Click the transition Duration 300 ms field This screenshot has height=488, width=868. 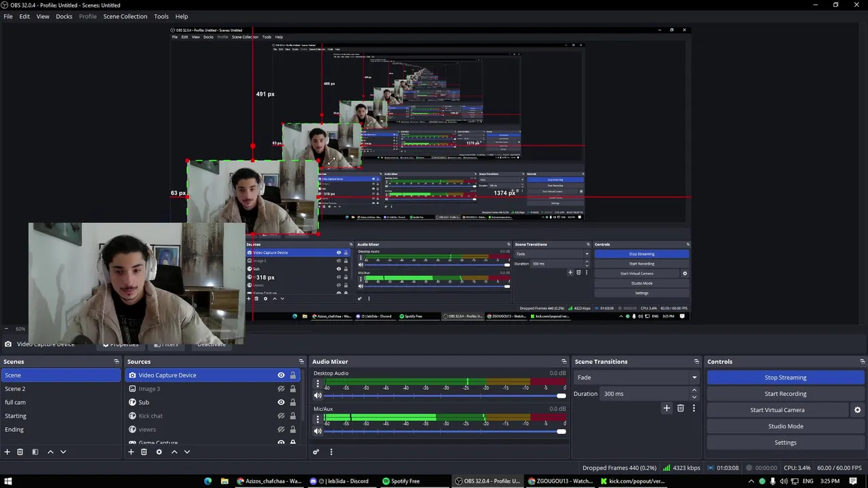tap(644, 394)
